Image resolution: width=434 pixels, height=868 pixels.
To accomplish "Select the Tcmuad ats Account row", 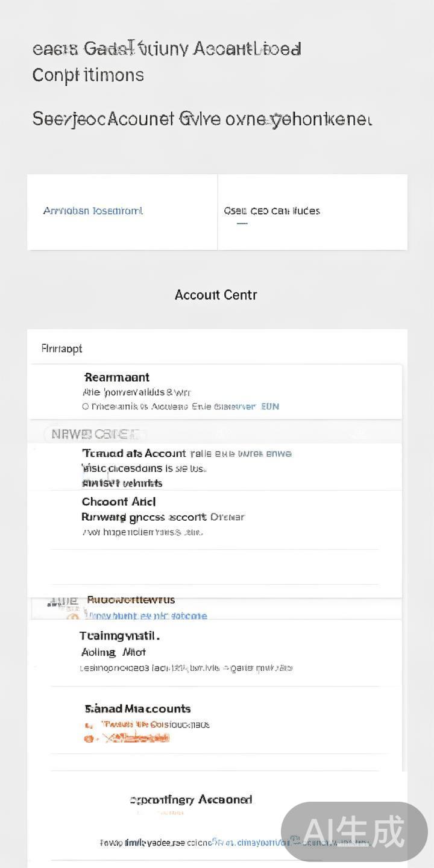I will 134,454.
